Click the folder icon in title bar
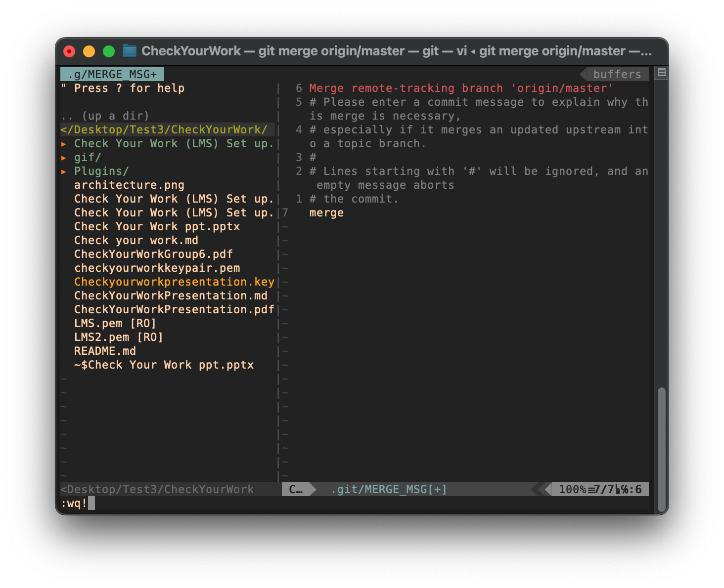Screen dimensions: 724x588 (x=129, y=51)
